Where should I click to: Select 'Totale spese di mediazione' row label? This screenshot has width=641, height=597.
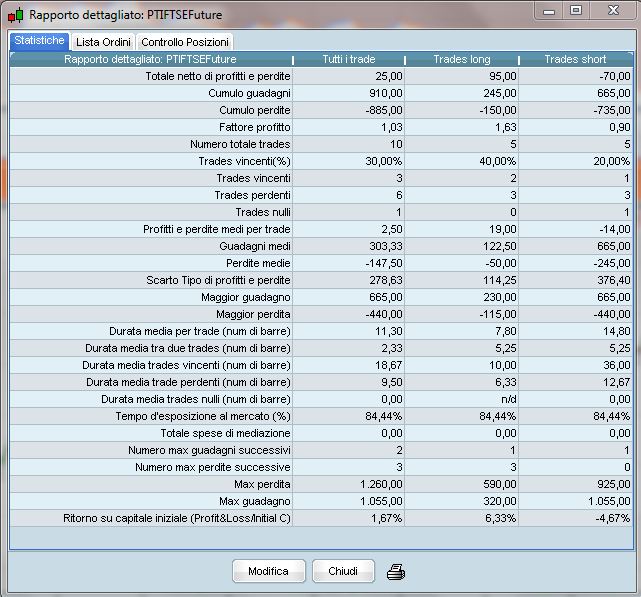tap(225, 433)
